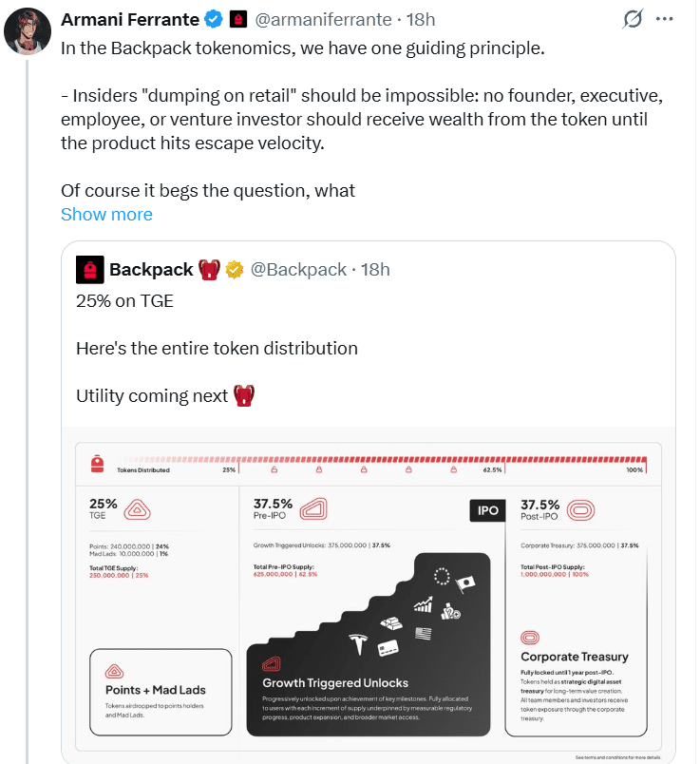Click the Backpack logo avatar in quoted post
700x764 pixels.
90,270
